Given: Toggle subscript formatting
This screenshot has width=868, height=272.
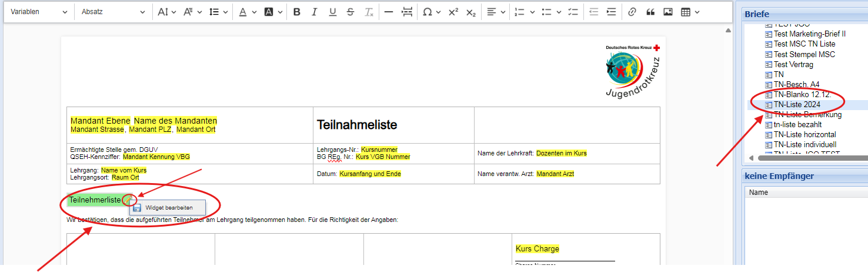Looking at the screenshot, I should pos(470,12).
